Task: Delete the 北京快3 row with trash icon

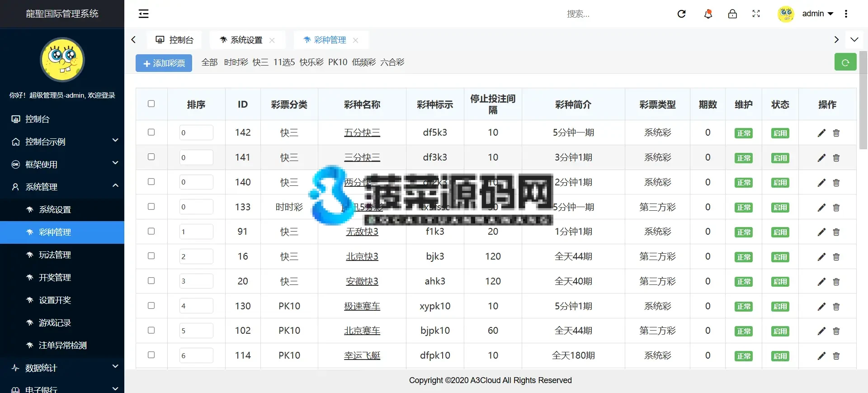Action: click(x=836, y=257)
